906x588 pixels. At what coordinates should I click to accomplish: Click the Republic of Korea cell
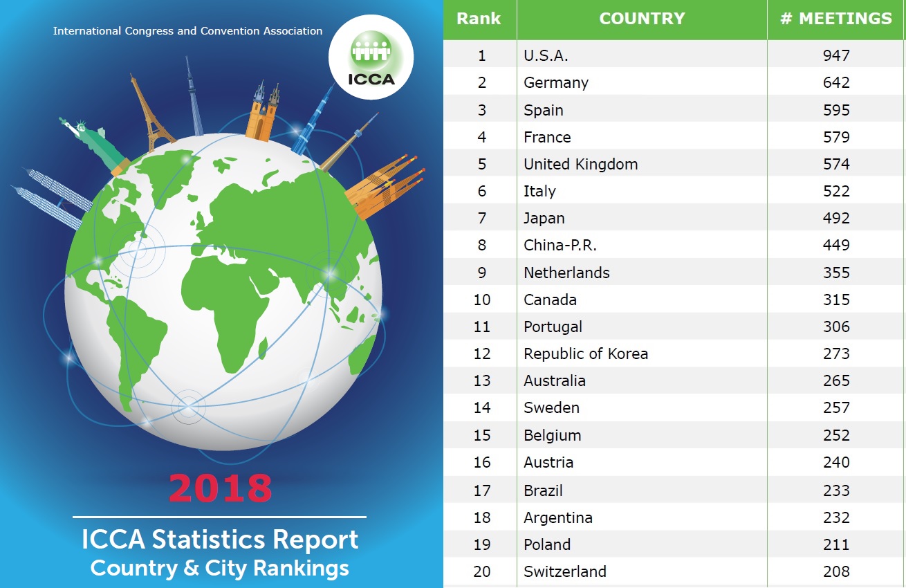[586, 353]
